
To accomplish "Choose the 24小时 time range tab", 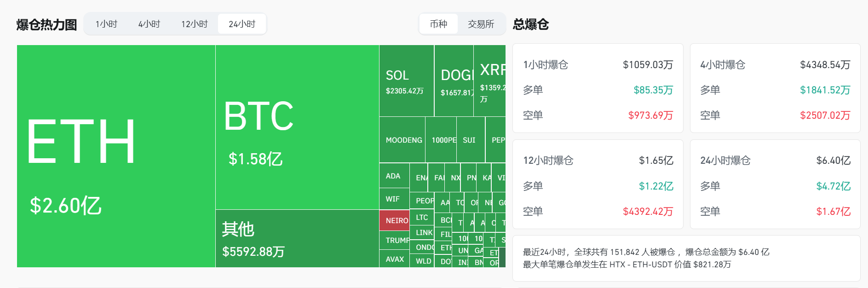I will point(242,24).
